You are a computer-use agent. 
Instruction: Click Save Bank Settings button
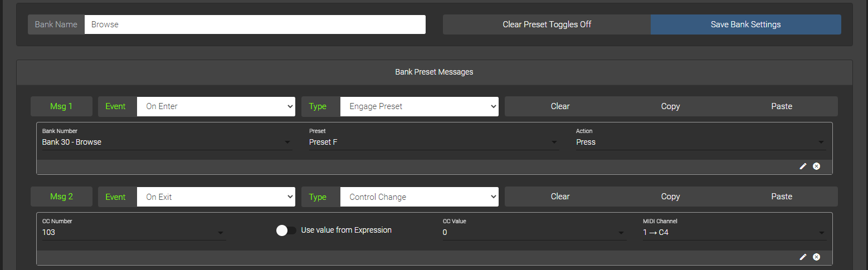(745, 24)
